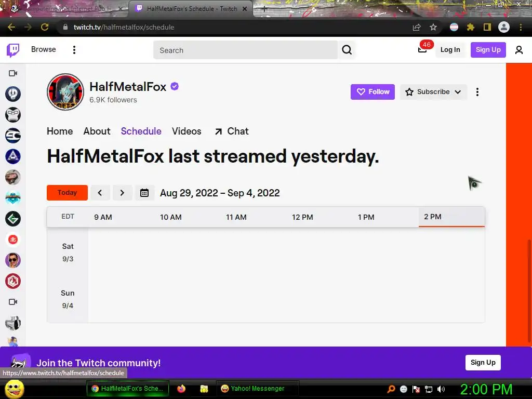The height and width of the screenshot is (399, 532).
Task: Open the three-dot menu beside Browse
Action: [x=74, y=50]
